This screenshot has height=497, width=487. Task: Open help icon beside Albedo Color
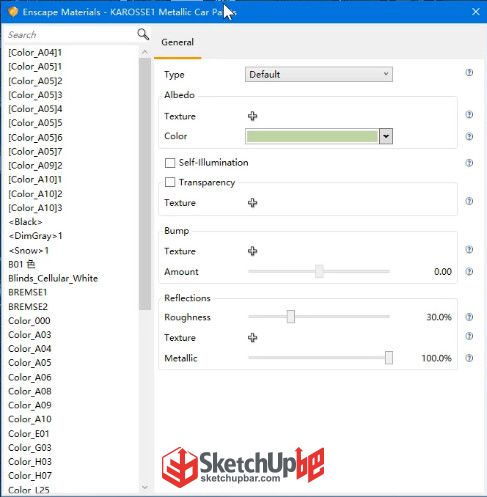(x=469, y=136)
